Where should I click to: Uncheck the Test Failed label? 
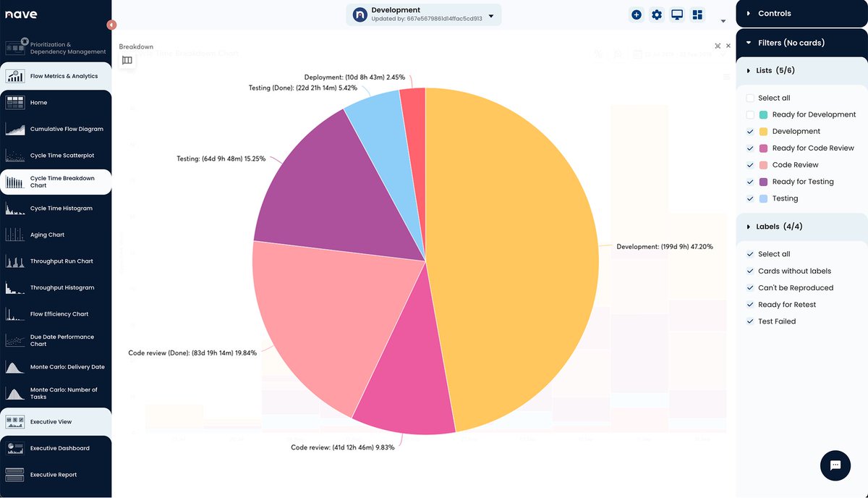tap(750, 321)
